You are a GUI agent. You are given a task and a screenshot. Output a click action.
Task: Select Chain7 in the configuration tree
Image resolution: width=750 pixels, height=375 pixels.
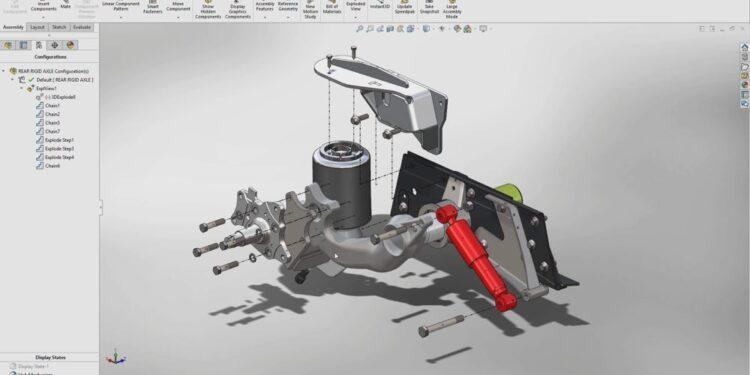(x=48, y=131)
